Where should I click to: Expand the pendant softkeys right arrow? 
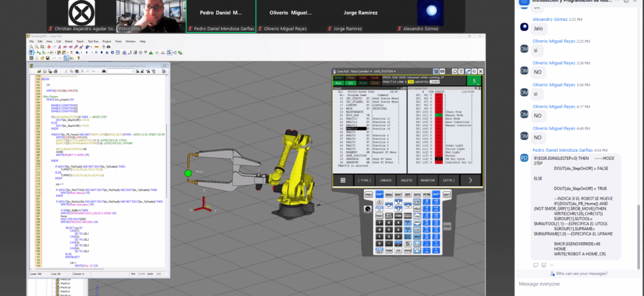[x=469, y=180]
